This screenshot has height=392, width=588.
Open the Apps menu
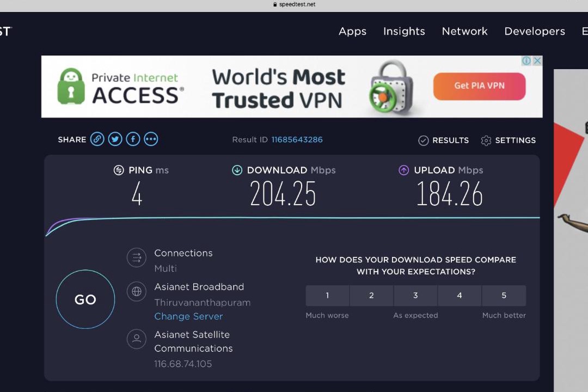click(352, 32)
